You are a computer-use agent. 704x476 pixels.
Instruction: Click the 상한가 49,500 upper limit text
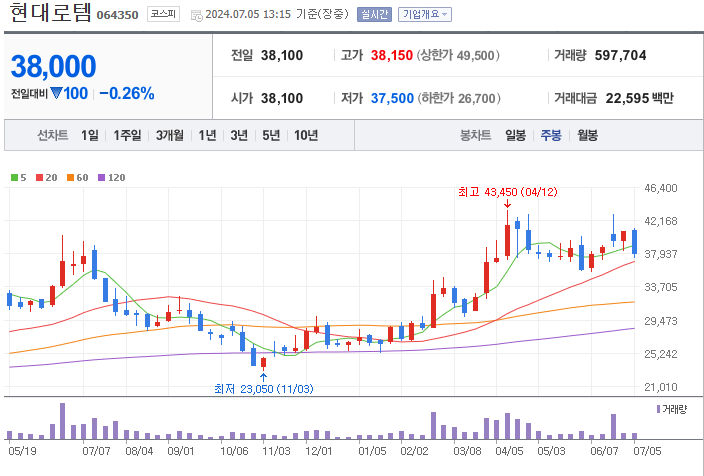(x=458, y=55)
